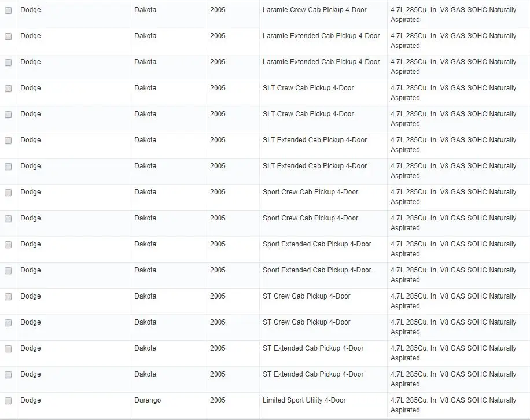Select the checkbox for Dodge Durango Limited row
This screenshot has height=420, width=530.
click(8, 401)
